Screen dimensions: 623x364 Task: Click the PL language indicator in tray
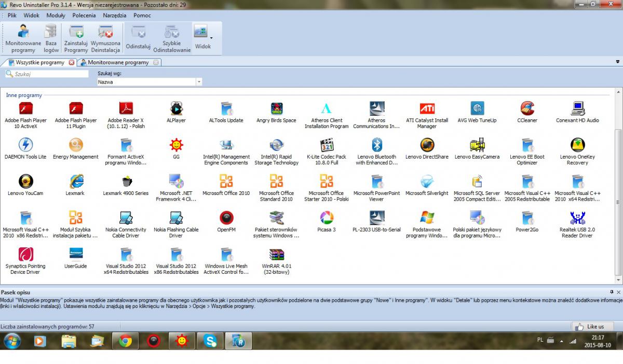[x=540, y=340]
